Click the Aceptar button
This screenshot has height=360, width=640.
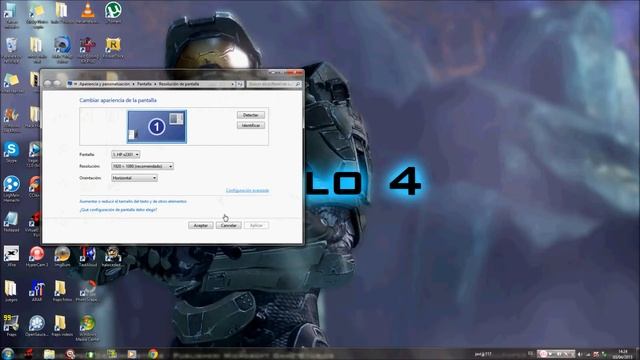(200, 225)
